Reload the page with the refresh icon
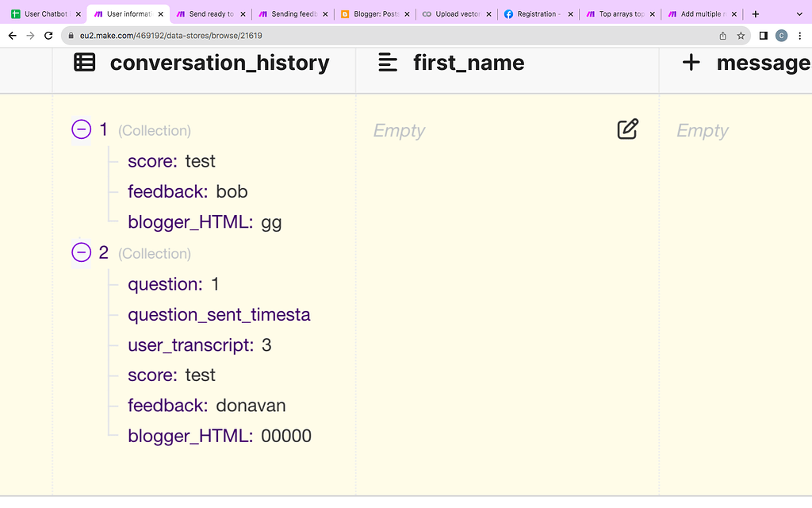812x508 pixels. tap(48, 36)
